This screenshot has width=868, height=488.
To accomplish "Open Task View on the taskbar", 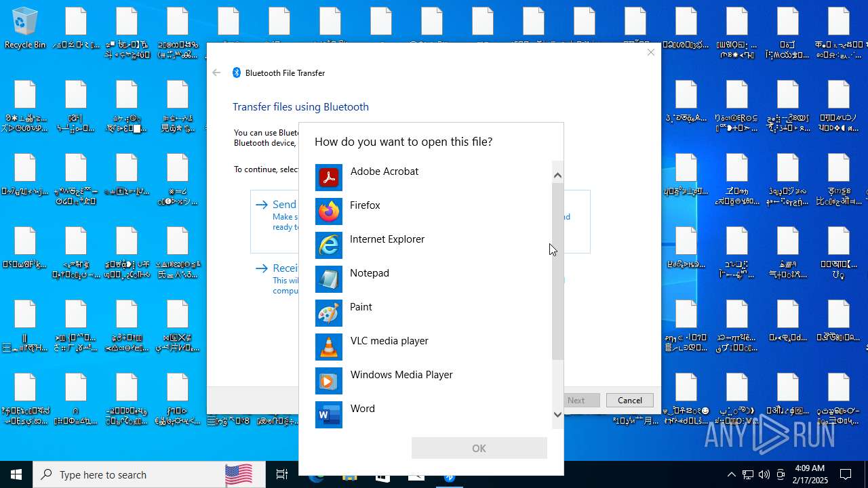I will pos(282,474).
